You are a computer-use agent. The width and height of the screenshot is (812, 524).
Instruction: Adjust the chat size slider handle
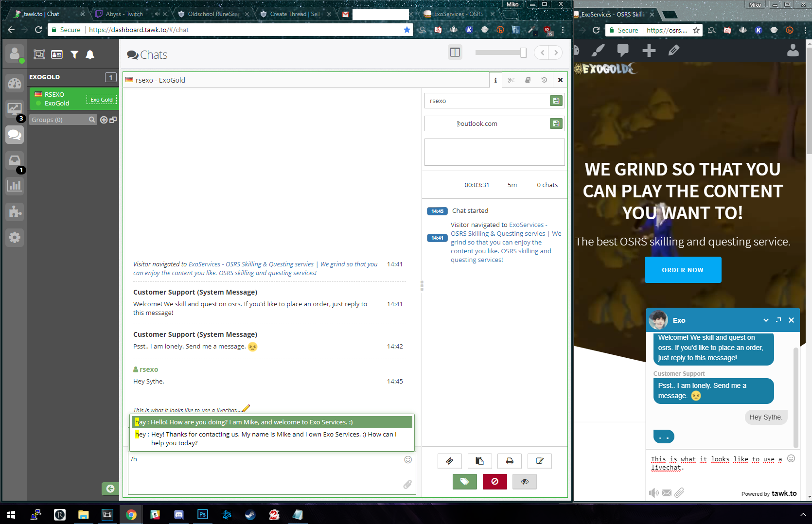click(x=523, y=52)
